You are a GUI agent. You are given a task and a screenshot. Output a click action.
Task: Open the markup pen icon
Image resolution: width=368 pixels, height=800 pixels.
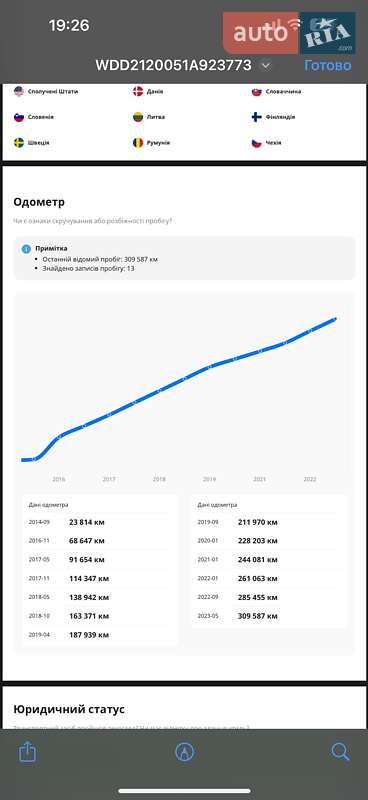coord(184,752)
